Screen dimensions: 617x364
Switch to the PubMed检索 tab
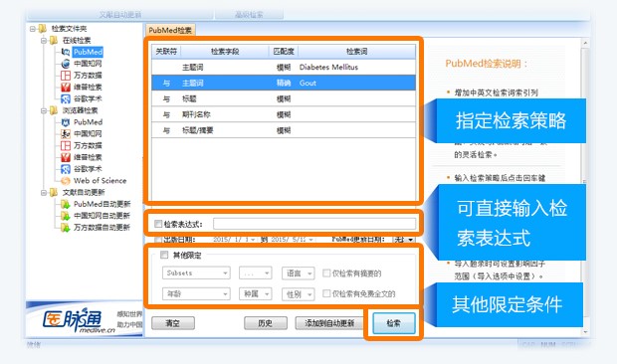(x=170, y=30)
